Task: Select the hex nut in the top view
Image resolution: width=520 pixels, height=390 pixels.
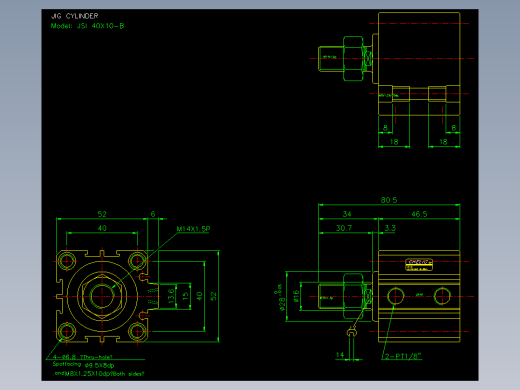Action: [x=353, y=58]
